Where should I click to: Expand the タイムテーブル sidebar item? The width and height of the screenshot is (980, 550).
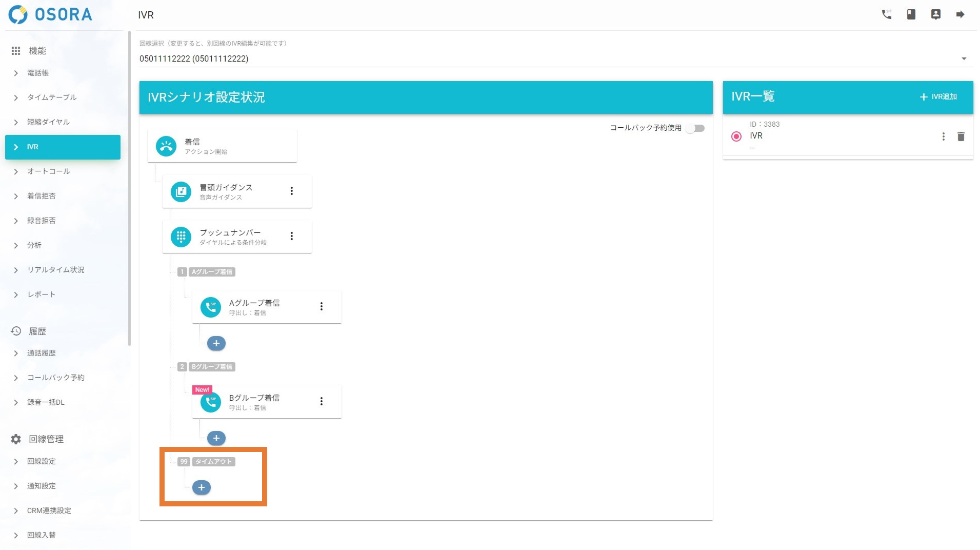[51, 97]
